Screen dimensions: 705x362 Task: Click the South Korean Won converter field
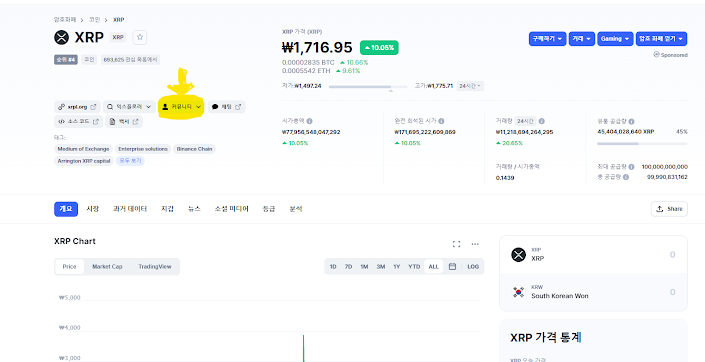593,292
